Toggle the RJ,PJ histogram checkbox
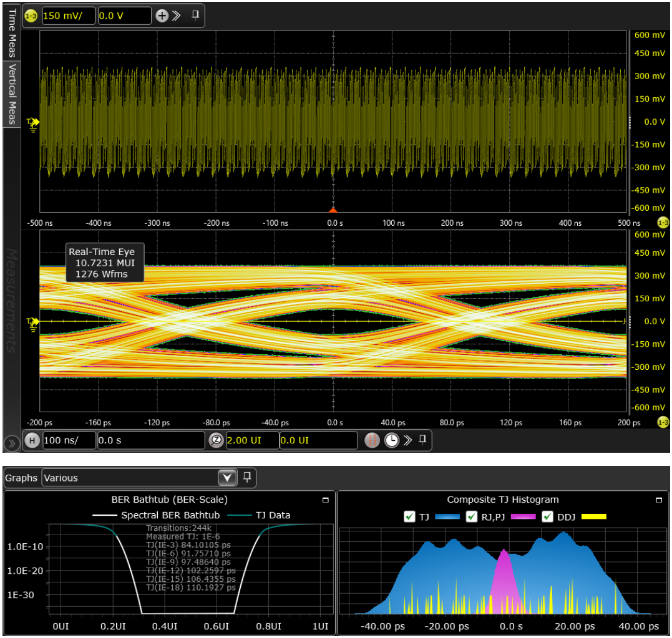 click(472, 516)
